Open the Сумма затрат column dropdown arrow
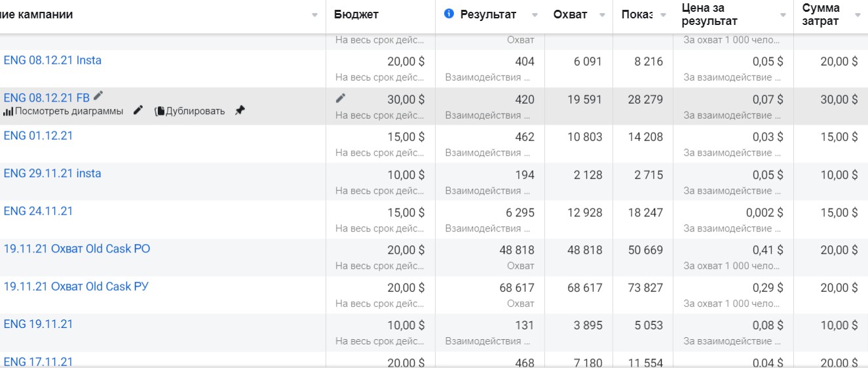 click(x=857, y=15)
